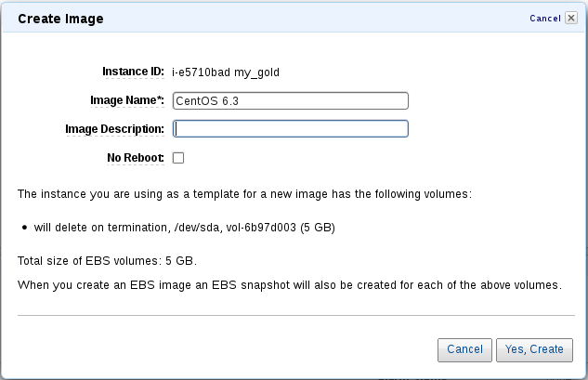Close the dialog with the X icon
588x380 pixels.
[570, 18]
